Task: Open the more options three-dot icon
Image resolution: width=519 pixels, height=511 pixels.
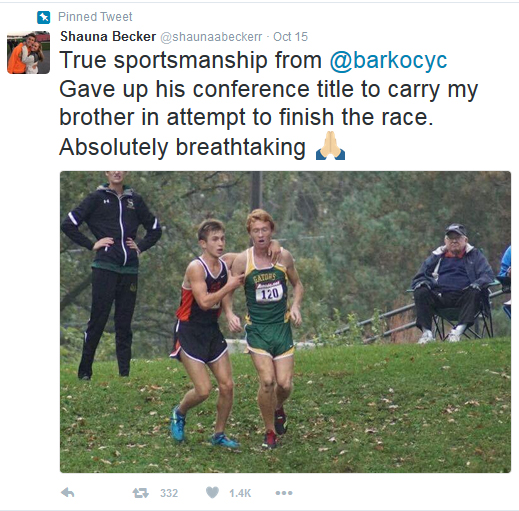Action: (x=284, y=493)
